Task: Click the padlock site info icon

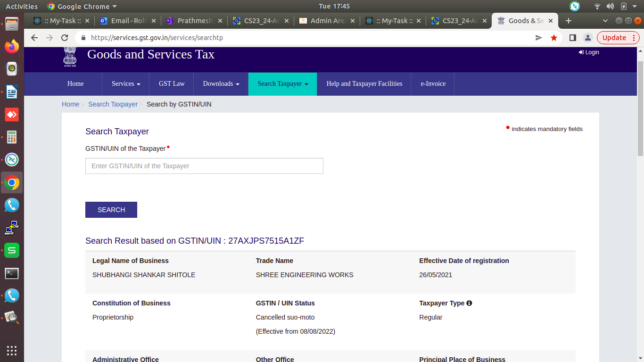Action: click(83, 38)
